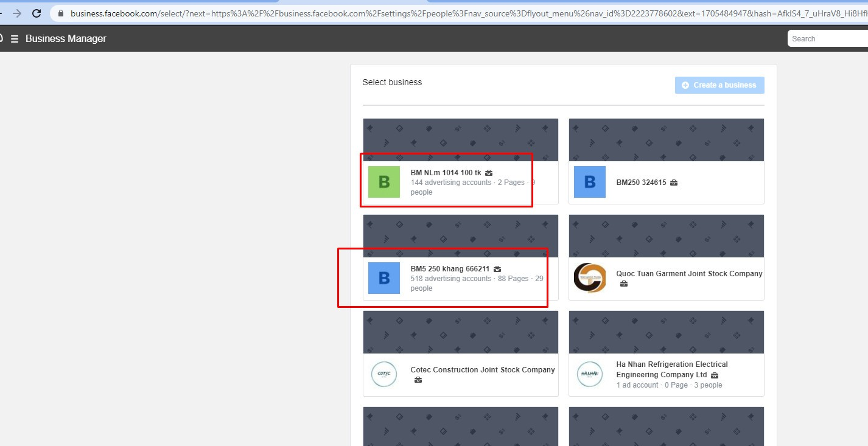Open the BM250 324615 business
This screenshot has height=446, width=868.
point(641,182)
